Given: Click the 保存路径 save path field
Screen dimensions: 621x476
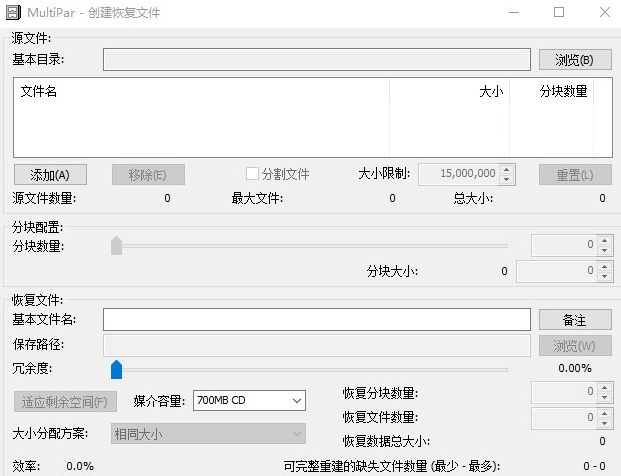Looking at the screenshot, I should tap(317, 346).
